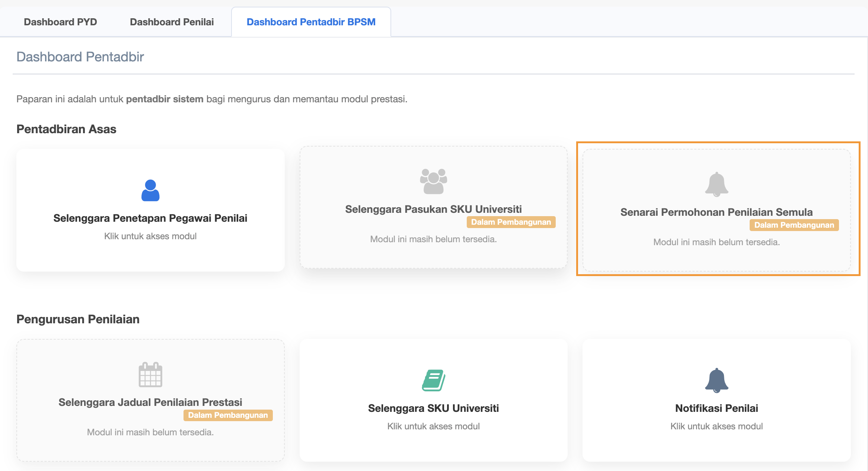Click the green book icon for SKU Universiti
This screenshot has width=868, height=471.
[x=433, y=380]
